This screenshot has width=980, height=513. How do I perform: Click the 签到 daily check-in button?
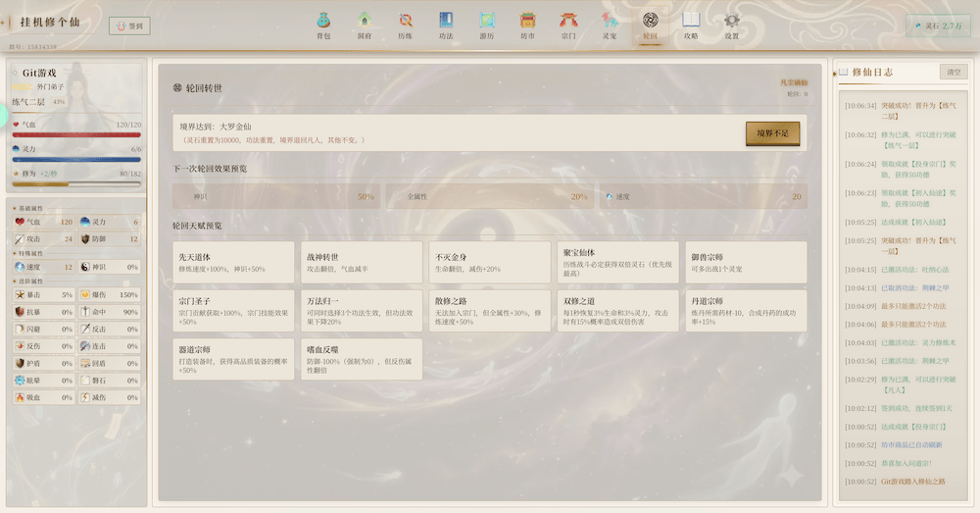coord(129,26)
